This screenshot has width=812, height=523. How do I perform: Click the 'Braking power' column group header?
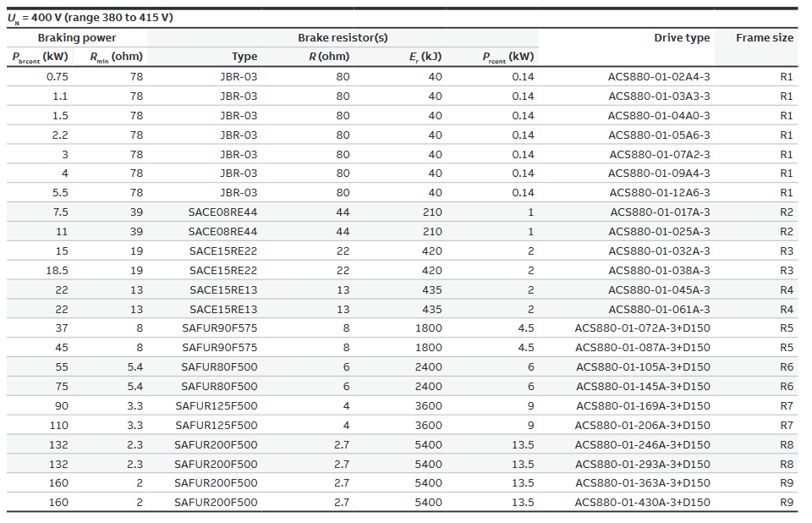pyautogui.click(x=77, y=38)
